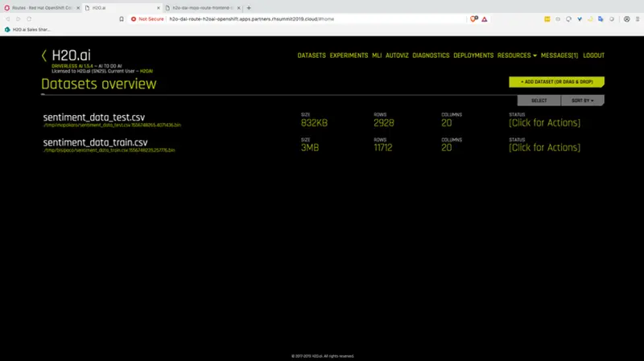
Task: Click the Brave Rewards triangle icon
Action: (485, 18)
